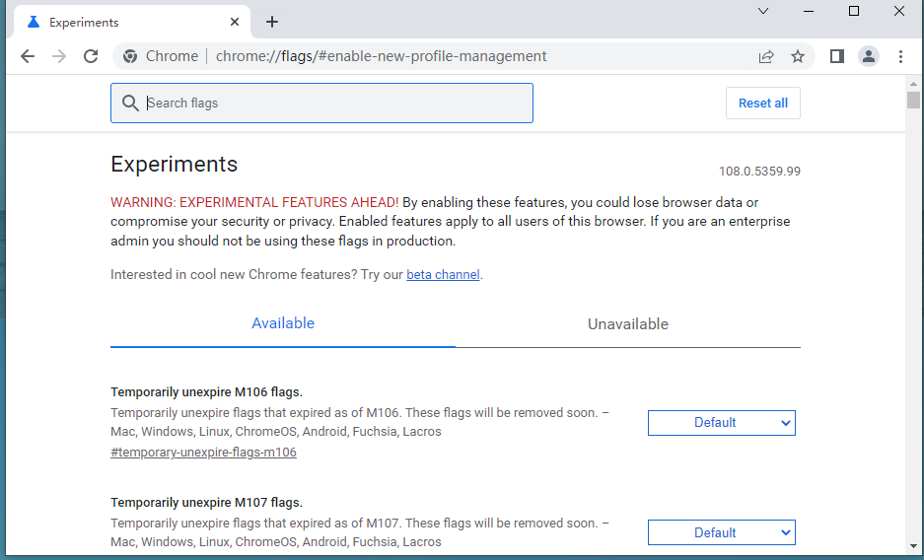Share this page via share icon
Screen dimensions: 924x560
[766, 56]
